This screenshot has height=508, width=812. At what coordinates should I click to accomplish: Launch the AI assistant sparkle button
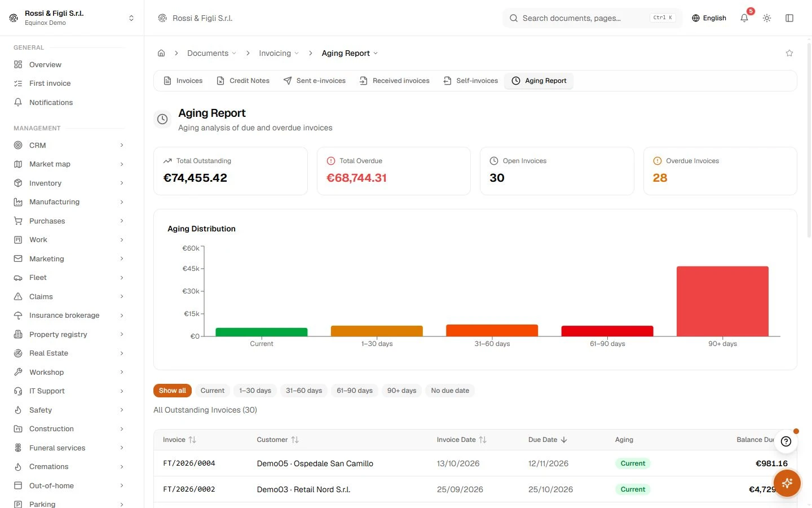[x=787, y=483]
